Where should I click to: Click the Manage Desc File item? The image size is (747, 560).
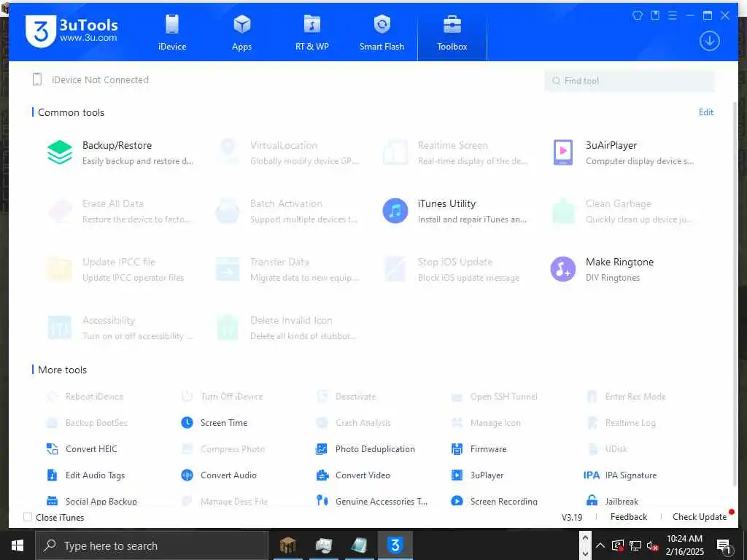[225, 501]
